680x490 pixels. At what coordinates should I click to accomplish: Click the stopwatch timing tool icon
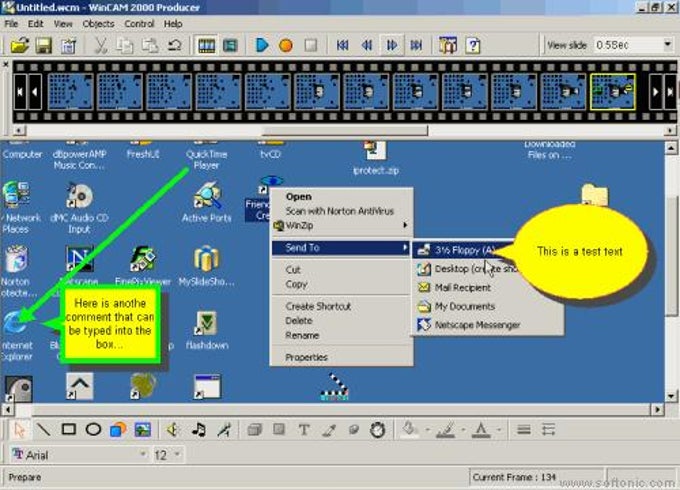[378, 430]
